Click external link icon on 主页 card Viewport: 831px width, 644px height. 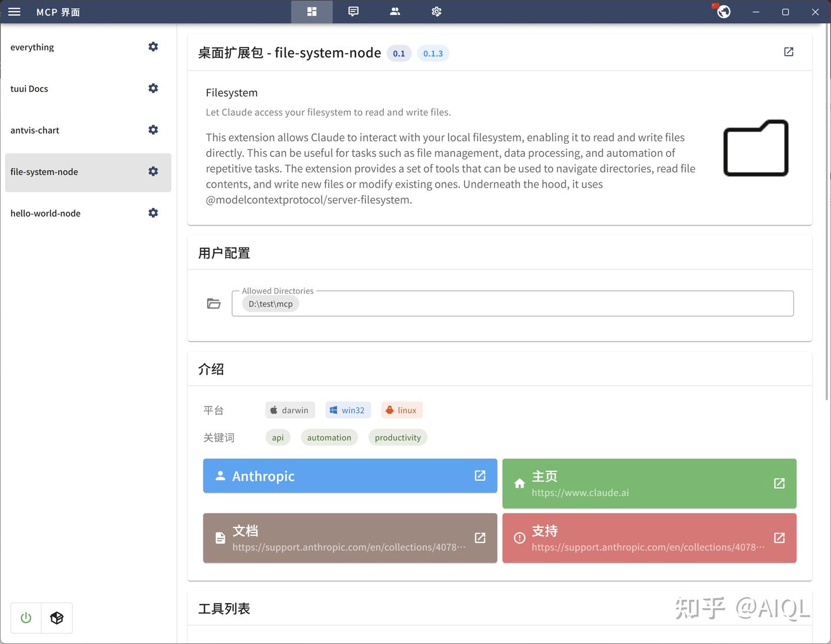tap(779, 484)
